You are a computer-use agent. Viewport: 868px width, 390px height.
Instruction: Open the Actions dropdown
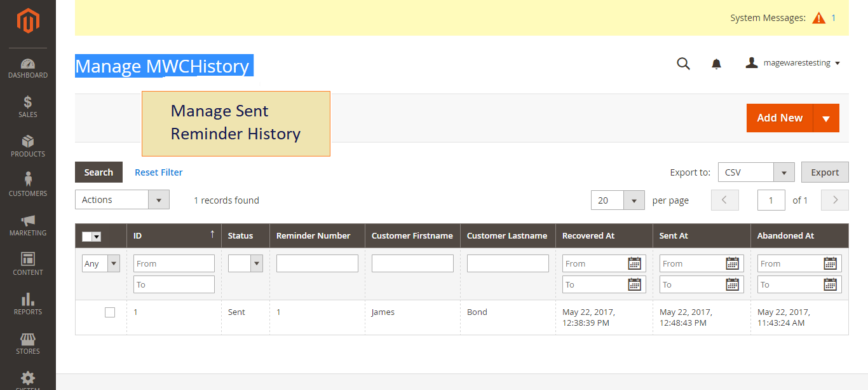click(122, 200)
